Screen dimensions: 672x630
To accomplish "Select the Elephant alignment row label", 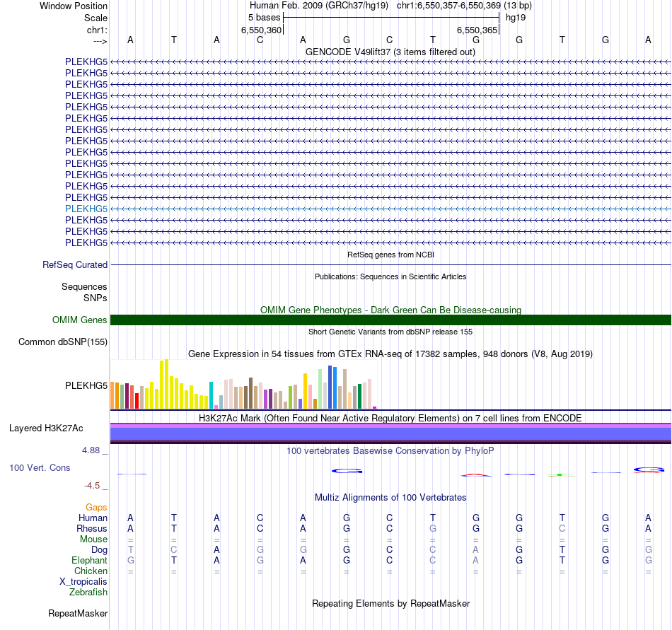I will 90,560.
